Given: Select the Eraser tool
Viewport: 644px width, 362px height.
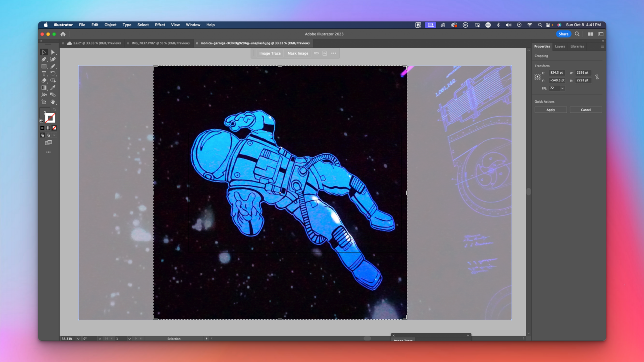Looking at the screenshot, I should point(44,80).
